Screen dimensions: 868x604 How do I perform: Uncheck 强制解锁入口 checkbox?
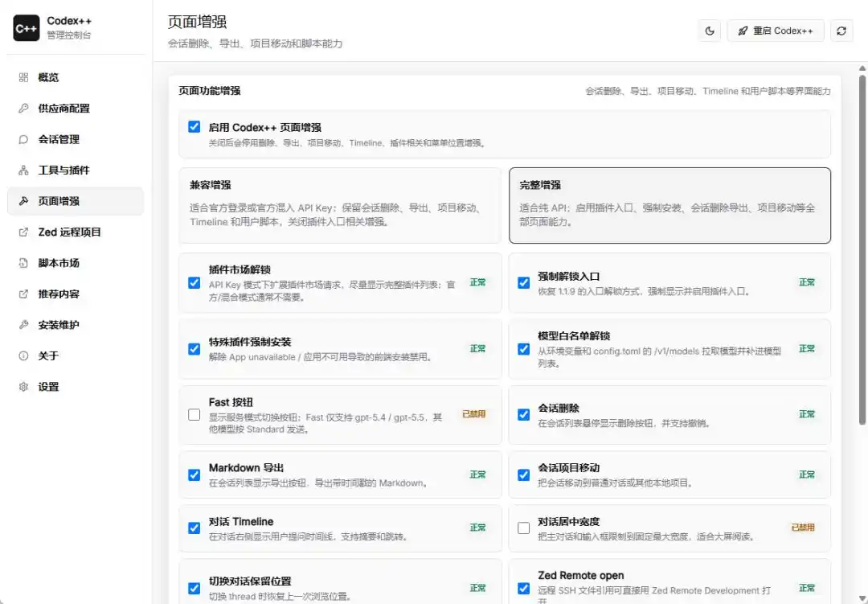(524, 282)
